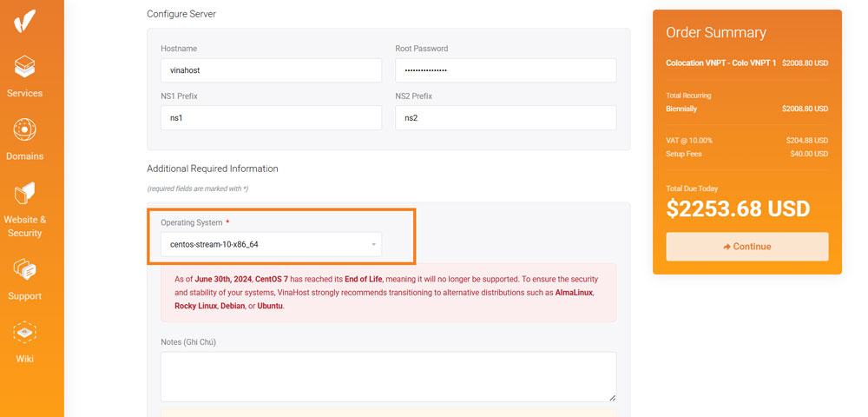Open the Domains globe icon
Viewport: 868px width, 417px height.
24,129
